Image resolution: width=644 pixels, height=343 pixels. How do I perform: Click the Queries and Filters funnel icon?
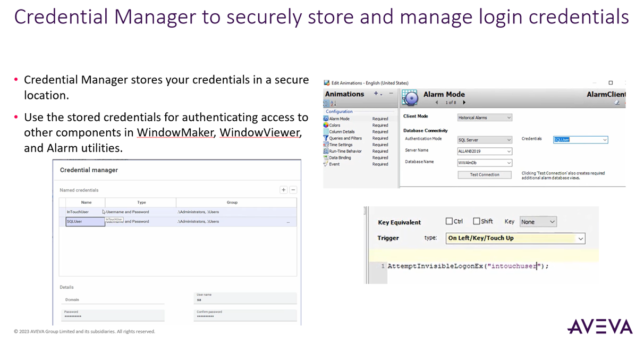coord(326,138)
